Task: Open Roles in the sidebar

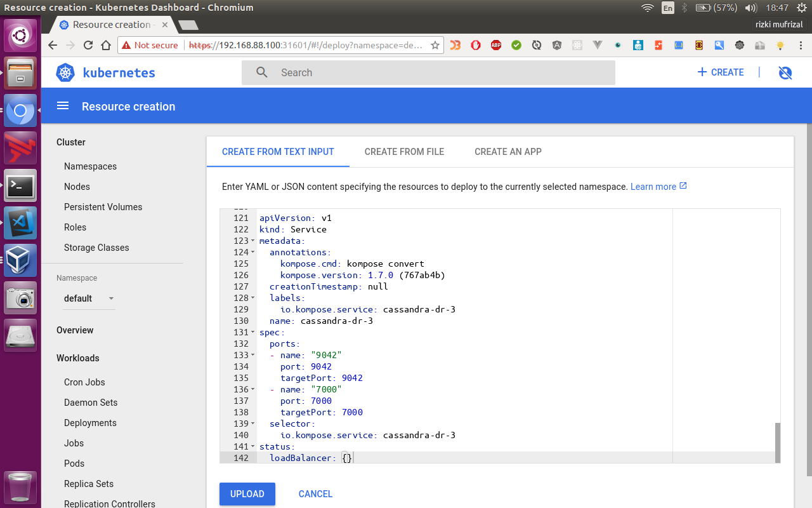Action: [x=75, y=227]
